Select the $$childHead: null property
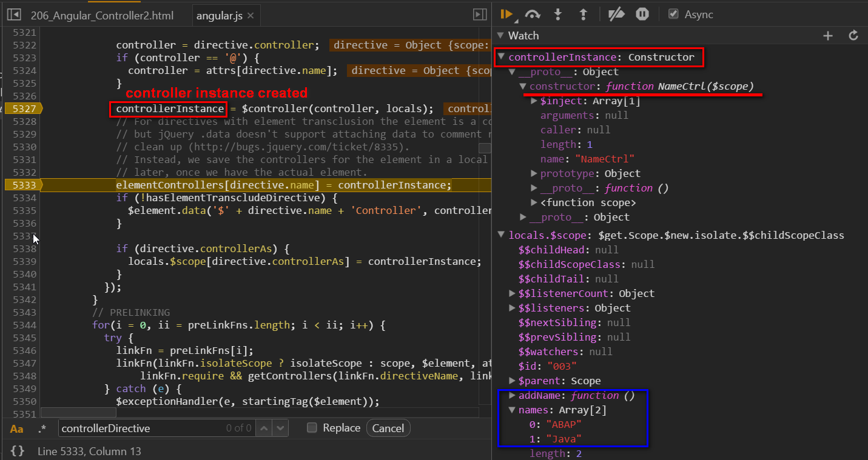 tap(568, 250)
